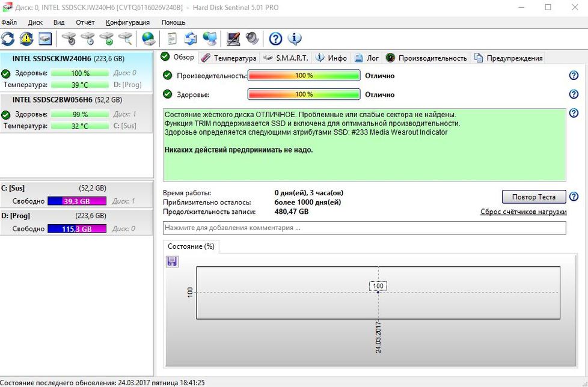The image size is (588, 387).
Task: Click the globe with disk toolbar icon
Action: pyautogui.click(x=148, y=39)
